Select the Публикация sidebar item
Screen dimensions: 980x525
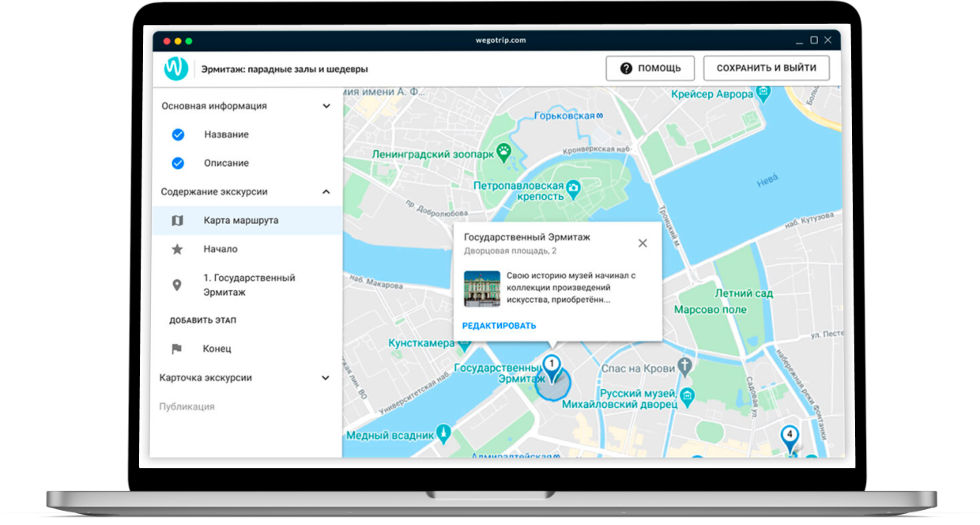tap(187, 406)
